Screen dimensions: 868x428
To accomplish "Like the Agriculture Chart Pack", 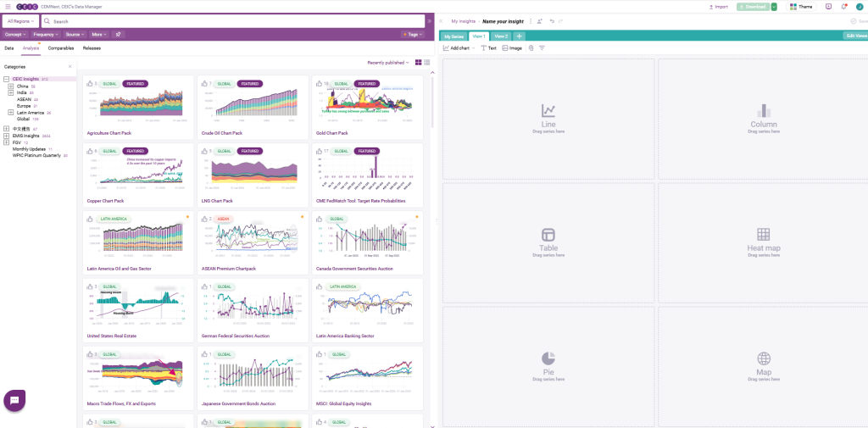I will 90,84.
